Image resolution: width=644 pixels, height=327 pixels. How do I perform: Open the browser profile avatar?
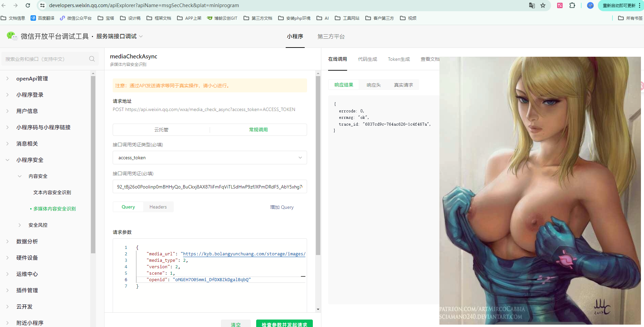pos(590,5)
